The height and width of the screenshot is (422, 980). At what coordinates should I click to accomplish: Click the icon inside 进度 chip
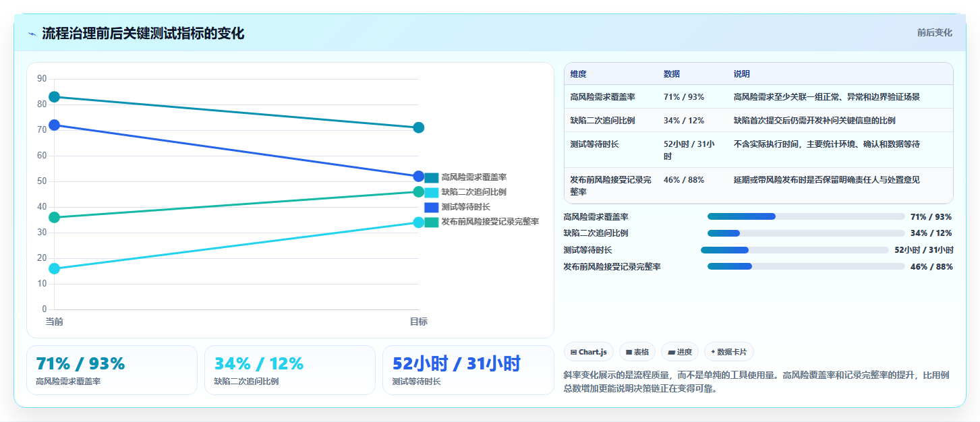[672, 352]
